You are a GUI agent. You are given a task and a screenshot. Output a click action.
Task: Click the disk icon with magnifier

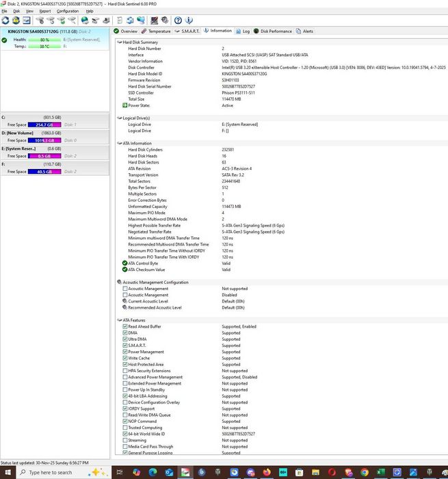pyautogui.click(x=72, y=21)
